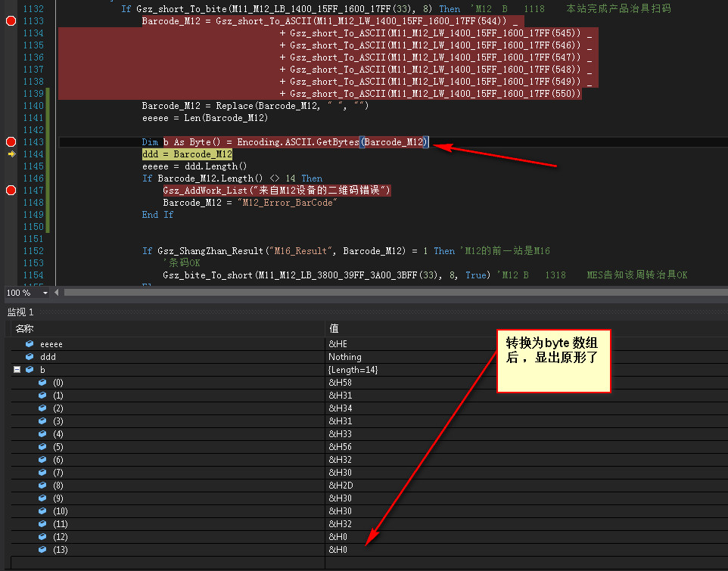728x571 pixels.
Task: Select the eeeee variable icon in watch
Action: point(30,343)
